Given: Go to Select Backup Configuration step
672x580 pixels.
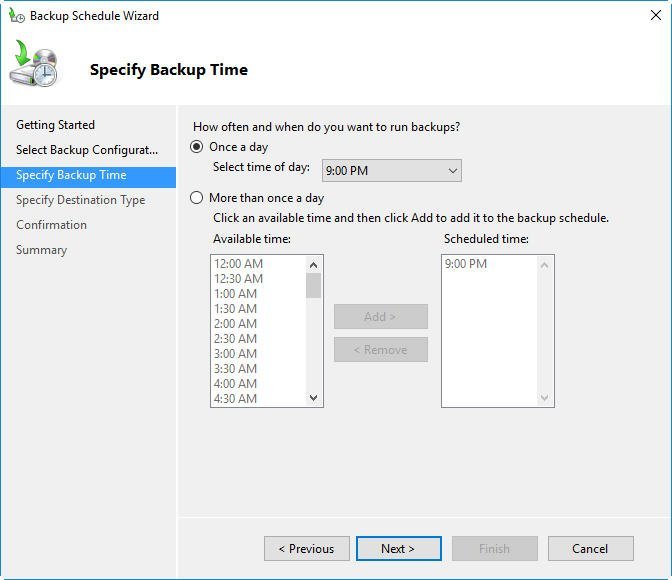Looking at the screenshot, I should pos(87,150).
